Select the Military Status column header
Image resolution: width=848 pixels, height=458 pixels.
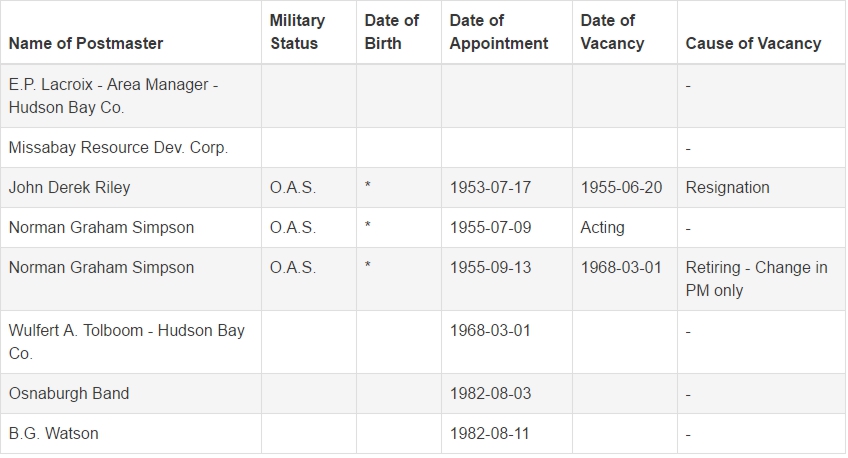(x=297, y=32)
